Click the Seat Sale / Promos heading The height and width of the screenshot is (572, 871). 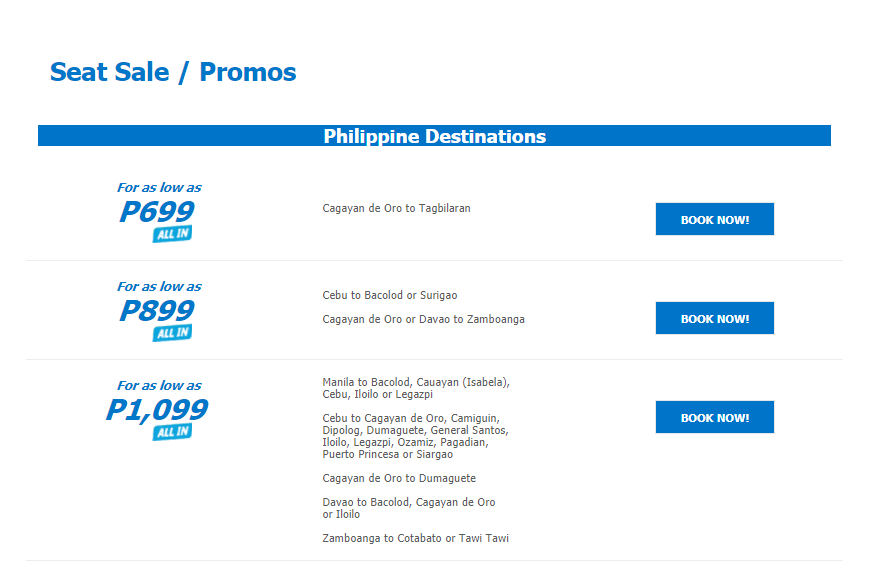click(173, 72)
